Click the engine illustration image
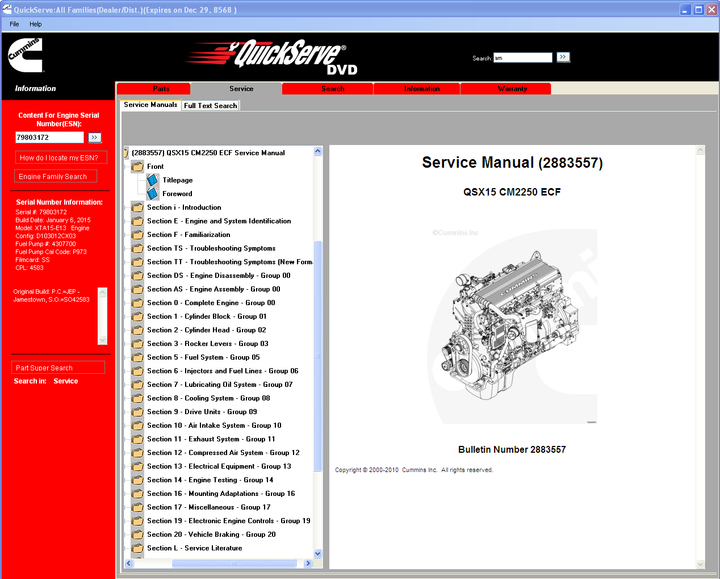Image resolution: width=720 pixels, height=579 pixels. click(x=512, y=326)
